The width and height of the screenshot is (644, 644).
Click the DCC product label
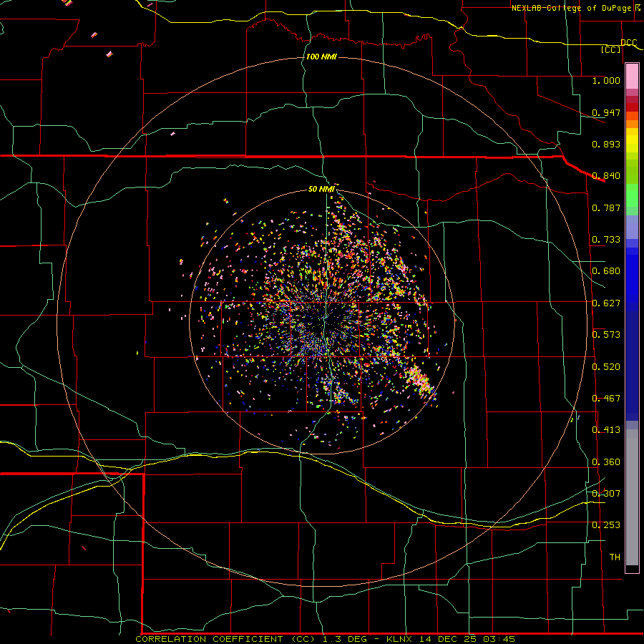point(628,43)
